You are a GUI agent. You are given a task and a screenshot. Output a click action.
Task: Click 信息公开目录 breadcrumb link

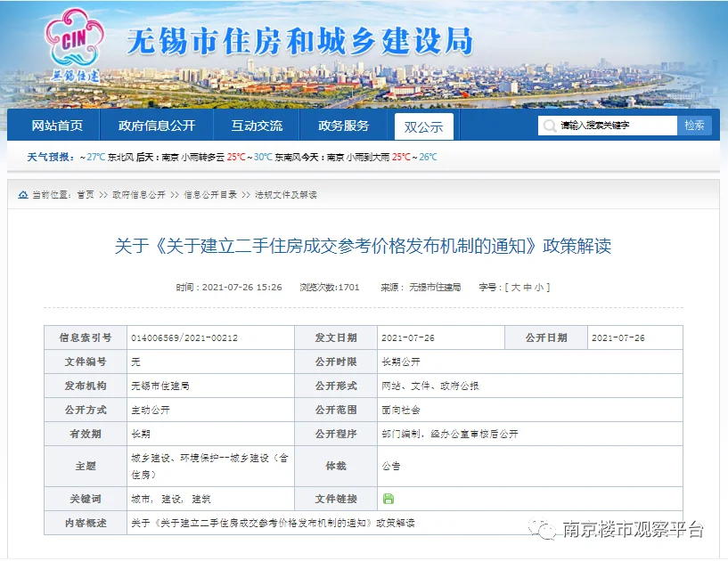click(210, 194)
